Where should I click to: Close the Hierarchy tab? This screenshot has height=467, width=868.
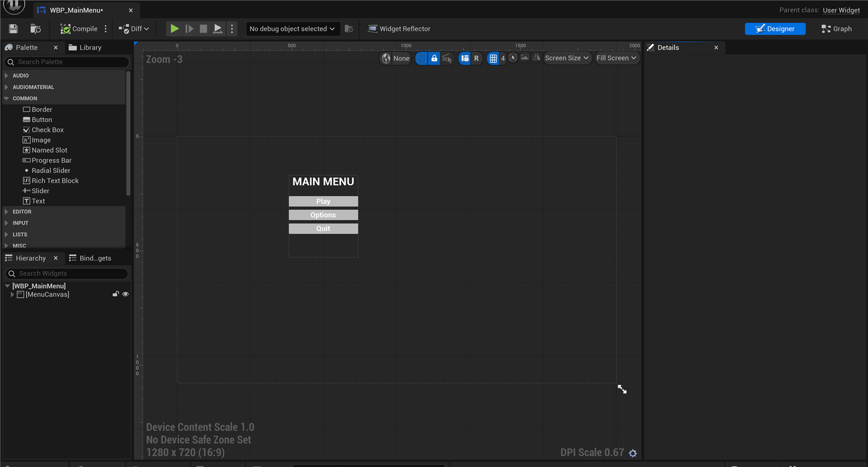55,258
